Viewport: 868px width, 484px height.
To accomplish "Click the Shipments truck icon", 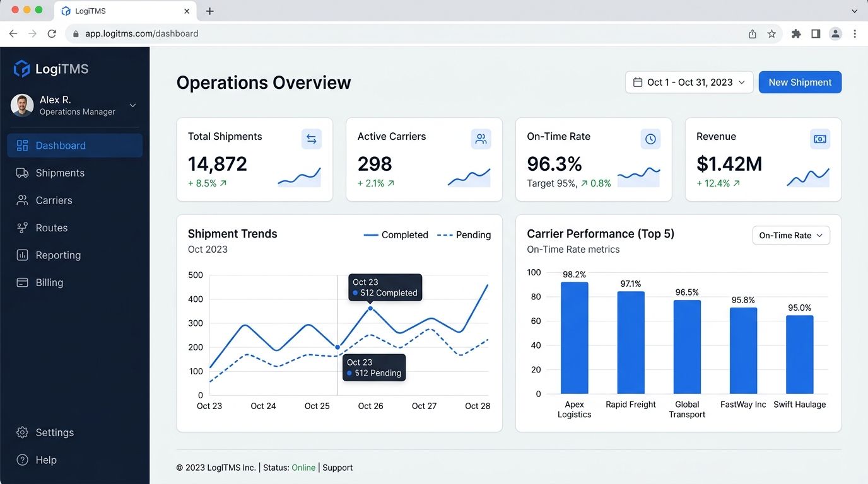I will pos(22,173).
